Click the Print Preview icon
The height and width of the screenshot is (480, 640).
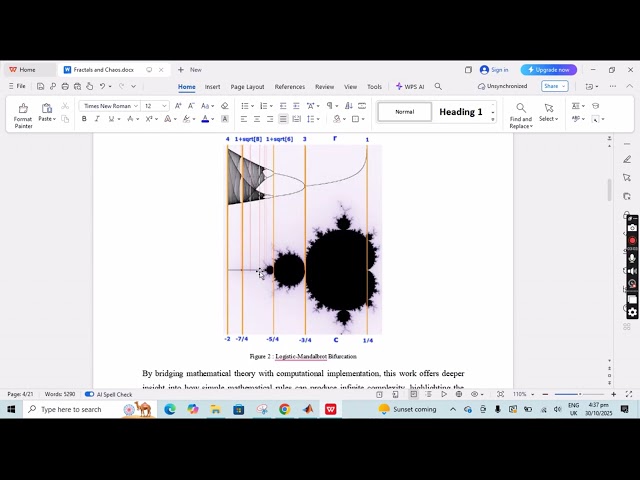[77, 86]
